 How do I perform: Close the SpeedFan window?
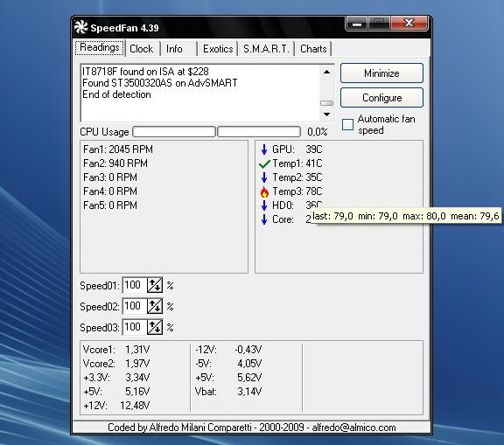[x=409, y=23]
